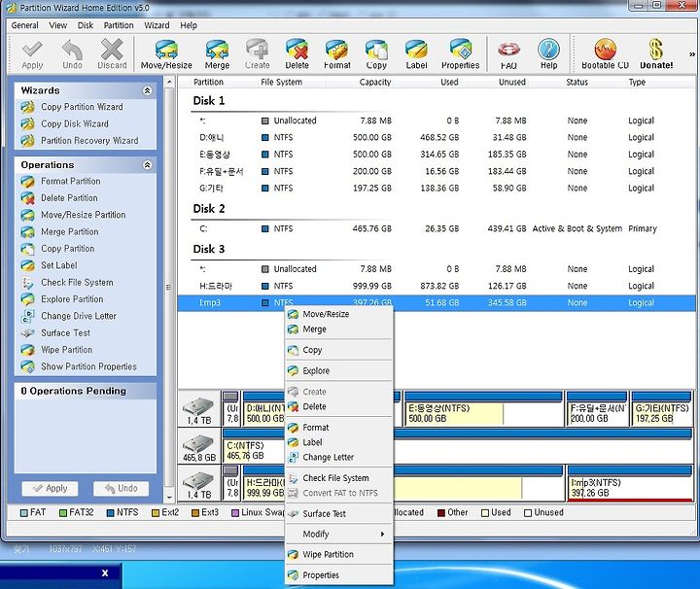Image resolution: width=700 pixels, height=589 pixels.
Task: Launch Copy Partition Wizard
Action: pyautogui.click(x=82, y=107)
